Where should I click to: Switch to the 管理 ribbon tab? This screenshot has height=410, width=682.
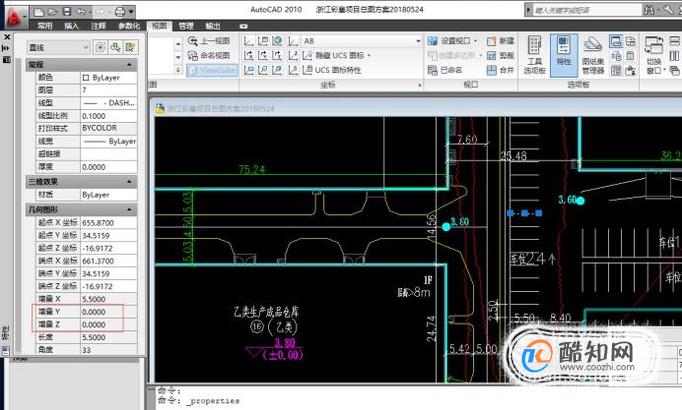(186, 26)
